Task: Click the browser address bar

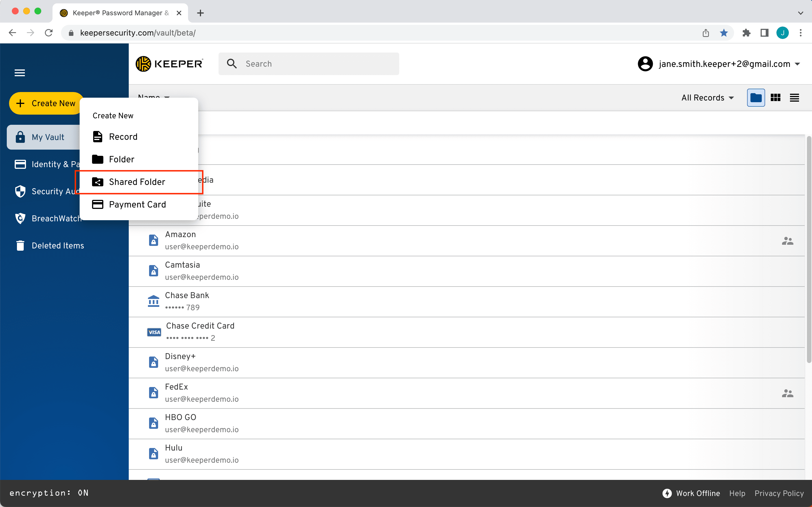Action: point(382,32)
